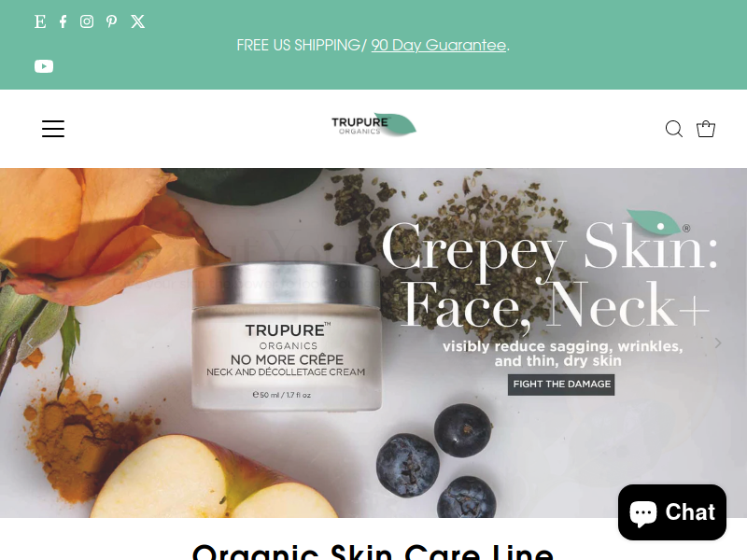Viewport: 747px width, 560px height.
Task: Click the FIGHT THE DAMAGE button
Action: coord(561,385)
